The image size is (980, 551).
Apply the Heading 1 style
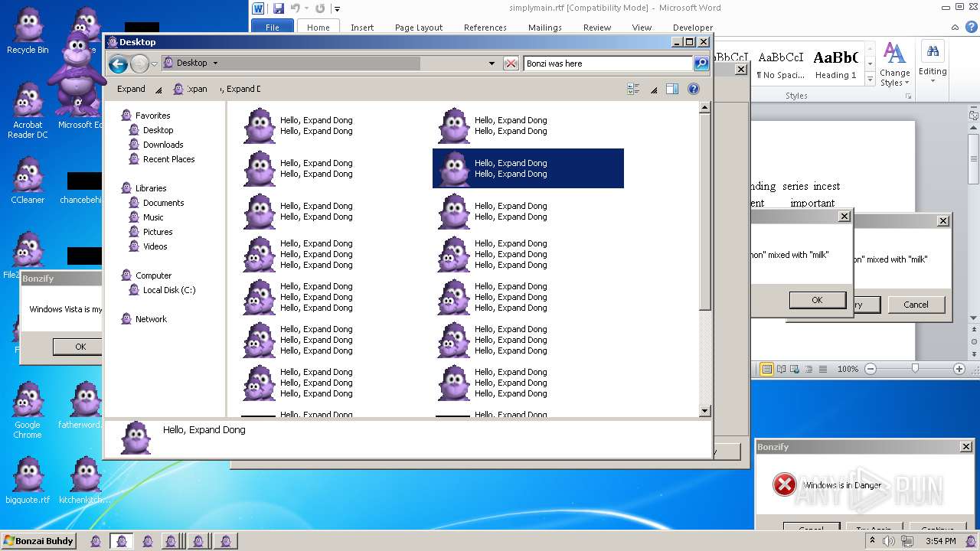pos(836,66)
